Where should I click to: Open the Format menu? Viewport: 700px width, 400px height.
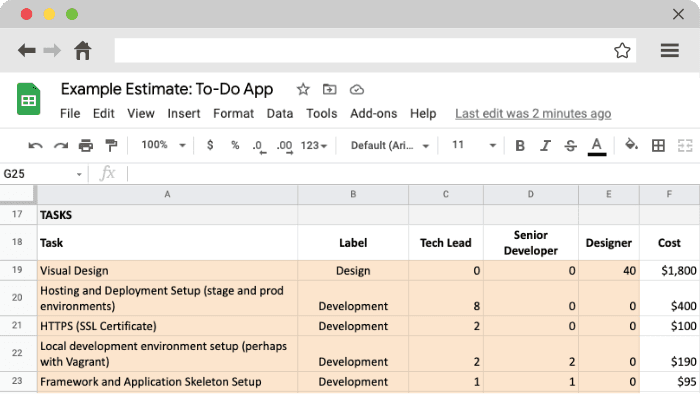pos(233,113)
